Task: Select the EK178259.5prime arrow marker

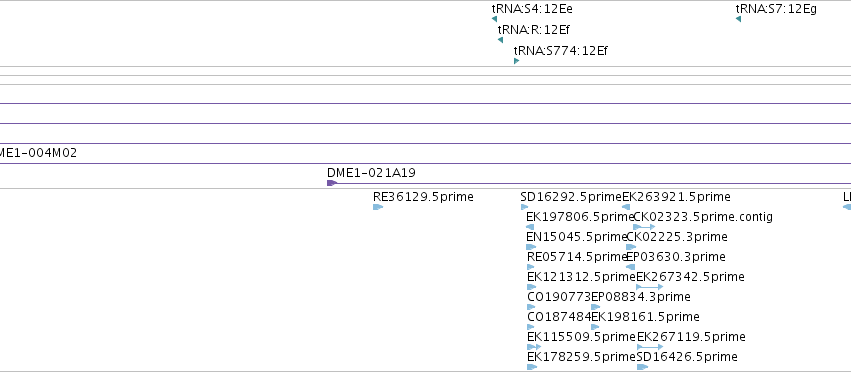Action: pyautogui.click(x=532, y=367)
